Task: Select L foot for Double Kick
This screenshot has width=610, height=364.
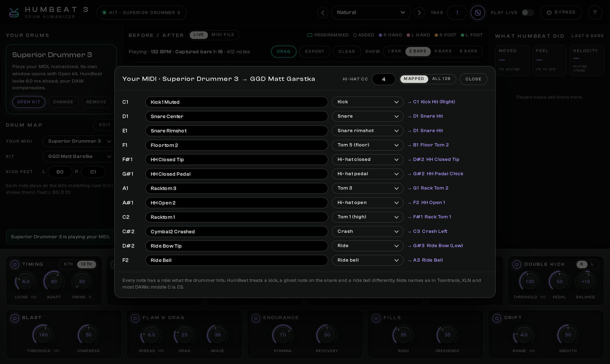Action: pyautogui.click(x=592, y=264)
